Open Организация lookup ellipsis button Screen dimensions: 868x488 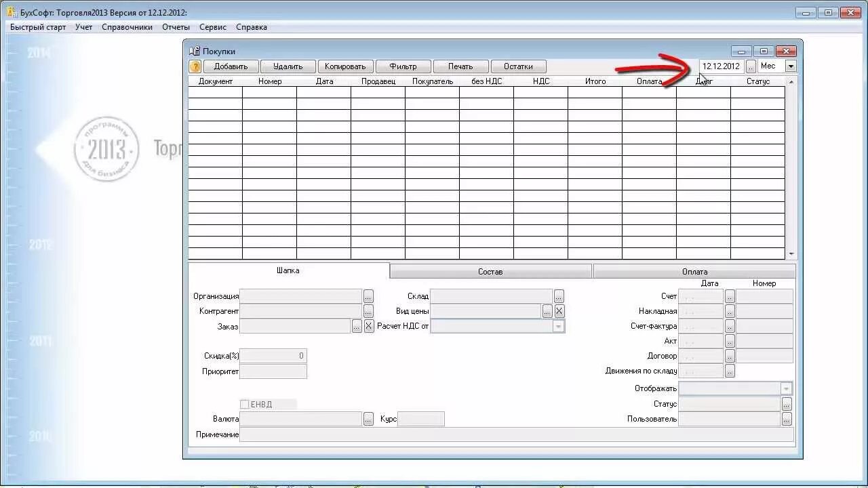click(x=368, y=296)
